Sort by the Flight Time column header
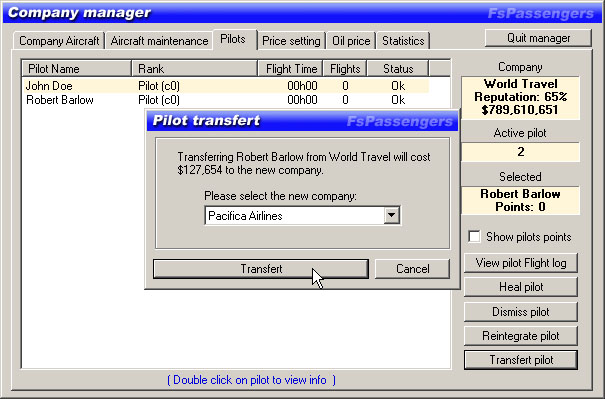605x399 pixels. click(x=291, y=69)
